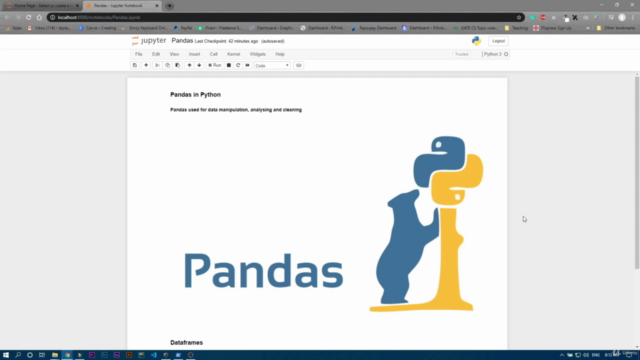Open the Teaching bookmarks folder

pos(516,28)
